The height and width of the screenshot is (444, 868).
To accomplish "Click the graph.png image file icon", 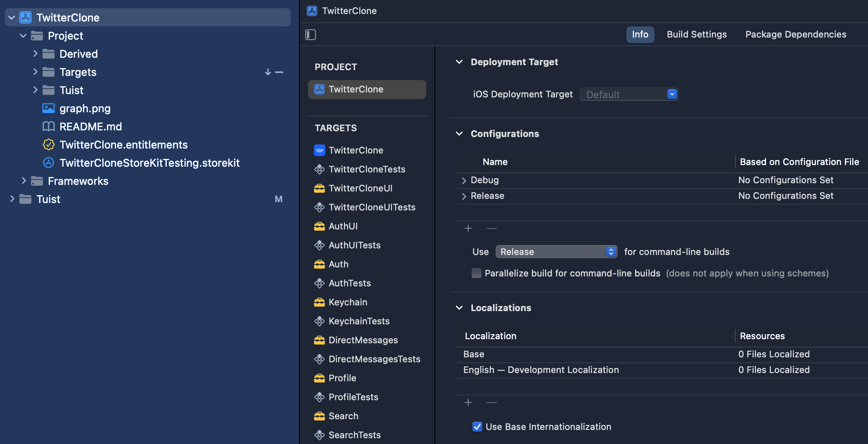I will click(48, 109).
